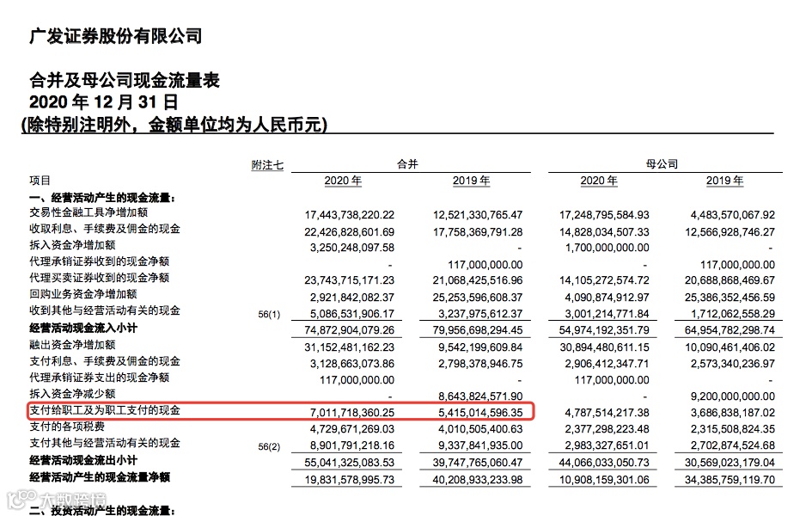Select row label 拆入资金净减少额
The height and width of the screenshot is (516, 812).
click(x=72, y=394)
